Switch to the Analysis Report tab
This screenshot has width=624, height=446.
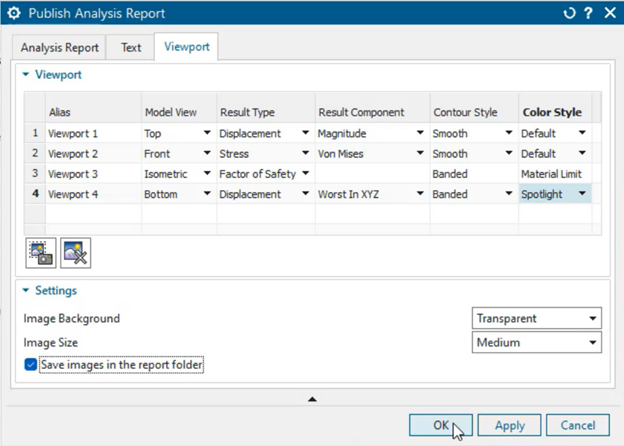[59, 48]
